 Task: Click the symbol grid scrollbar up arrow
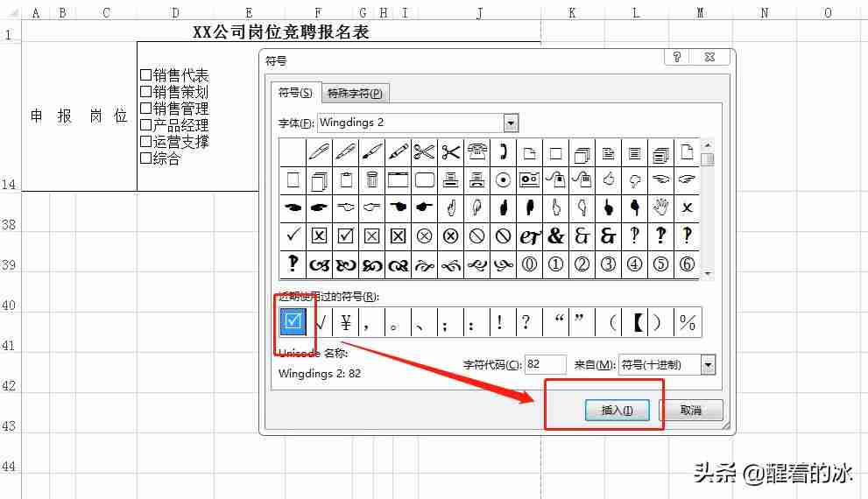708,144
